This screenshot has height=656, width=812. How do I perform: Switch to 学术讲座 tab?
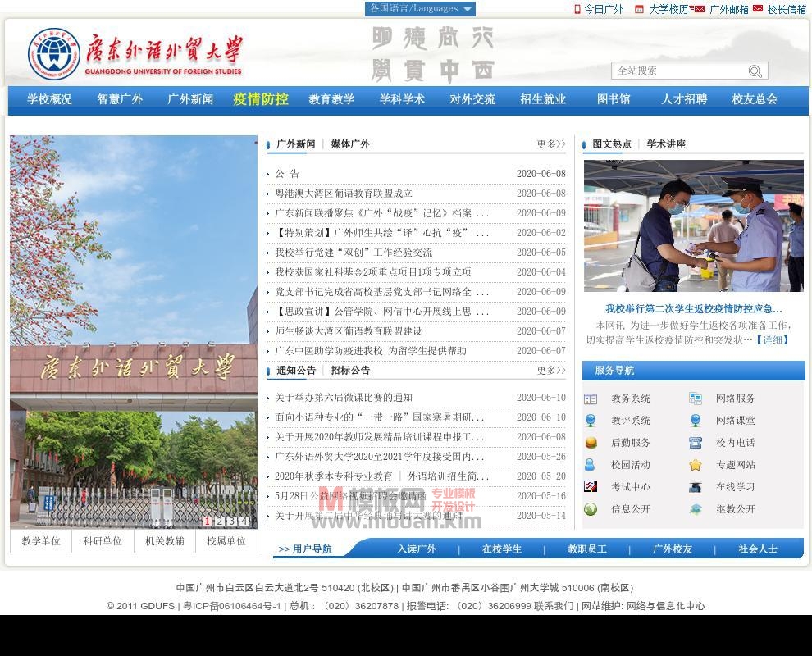(666, 144)
